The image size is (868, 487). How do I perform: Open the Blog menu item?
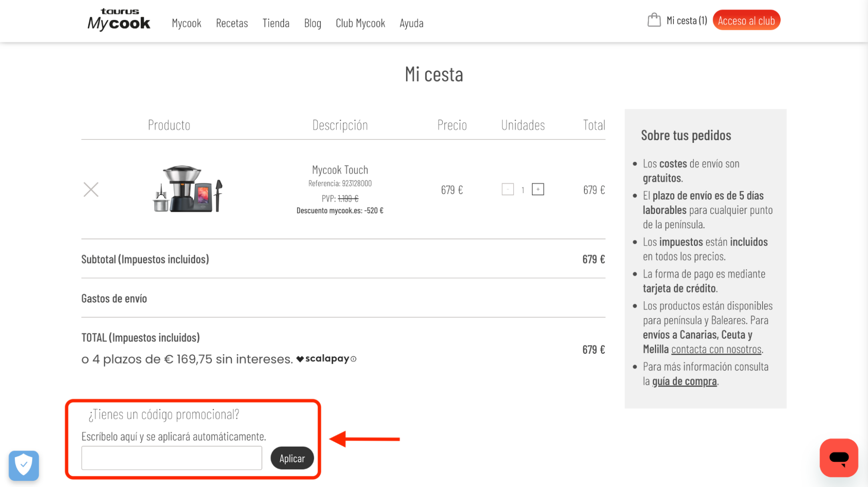313,23
